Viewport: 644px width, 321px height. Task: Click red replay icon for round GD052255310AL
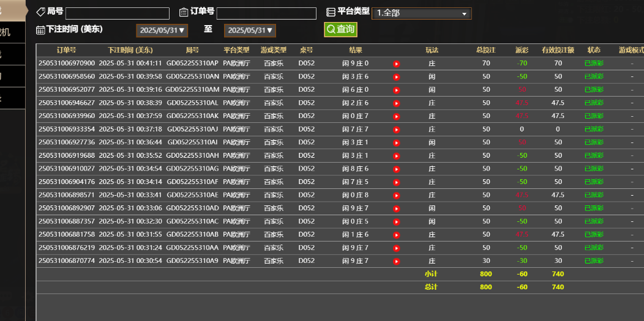tap(396, 103)
